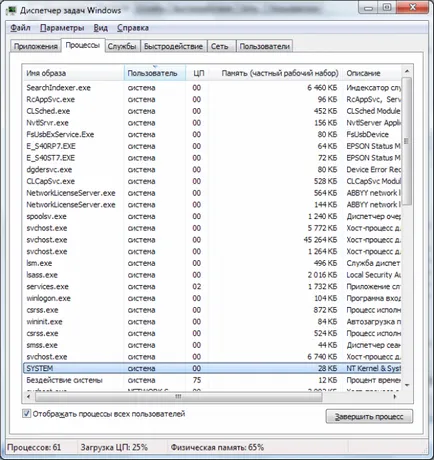Click the Task Manager title bar icon
Viewport: 434px width, 460px height.
point(11,10)
